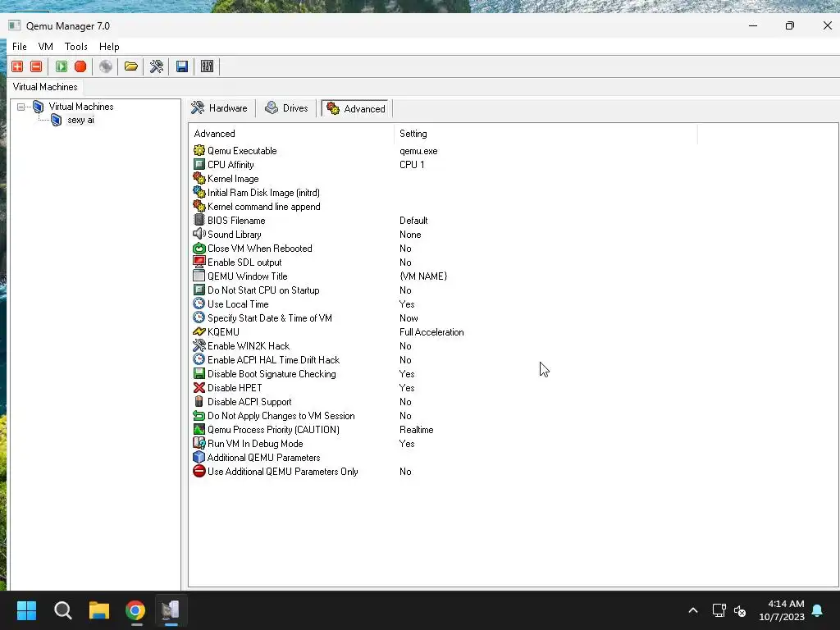The image size is (840, 630).
Task: Click the 'Realtime' process priority value
Action: point(416,430)
